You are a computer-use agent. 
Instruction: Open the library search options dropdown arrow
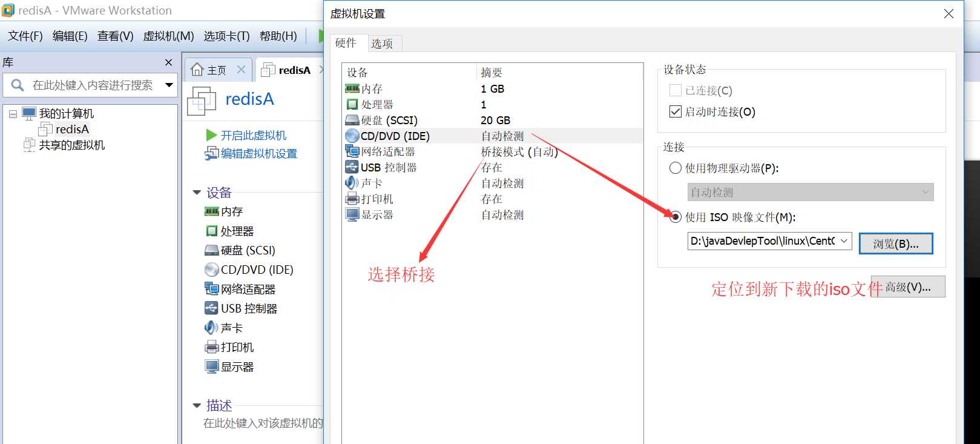point(169,85)
